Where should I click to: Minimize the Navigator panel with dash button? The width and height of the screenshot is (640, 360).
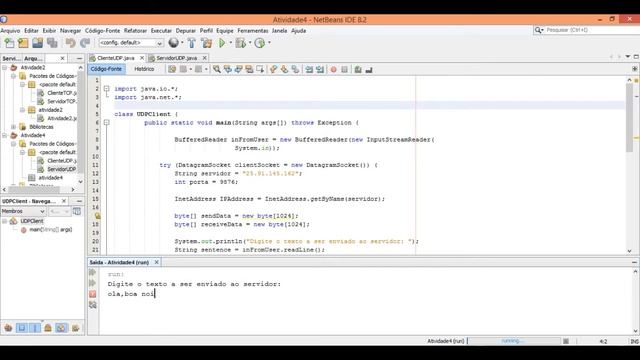(x=79, y=201)
